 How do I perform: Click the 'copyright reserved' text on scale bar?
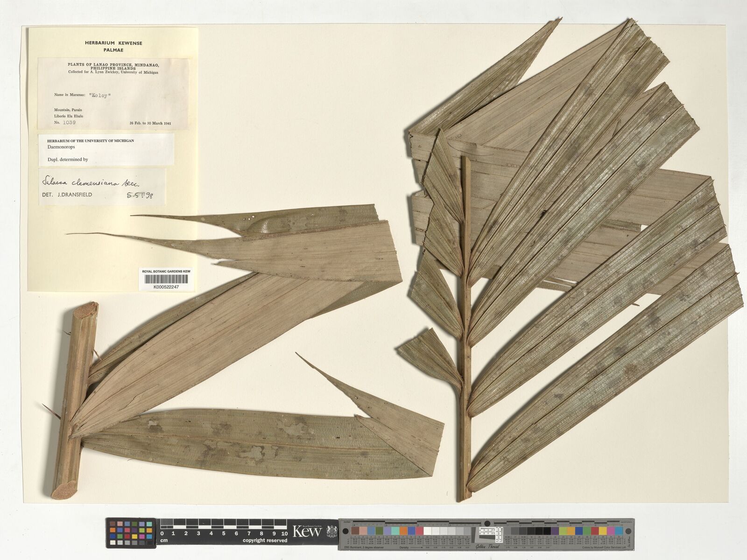(265, 540)
